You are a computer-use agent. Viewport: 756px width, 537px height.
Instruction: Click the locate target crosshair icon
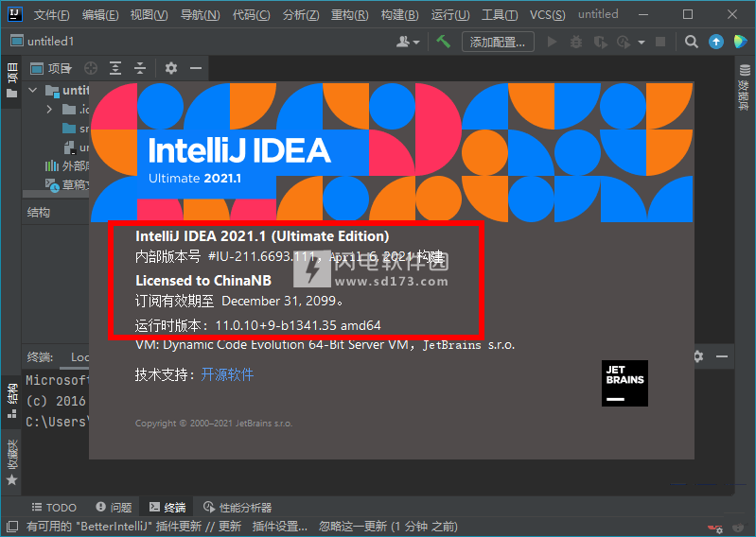click(91, 68)
